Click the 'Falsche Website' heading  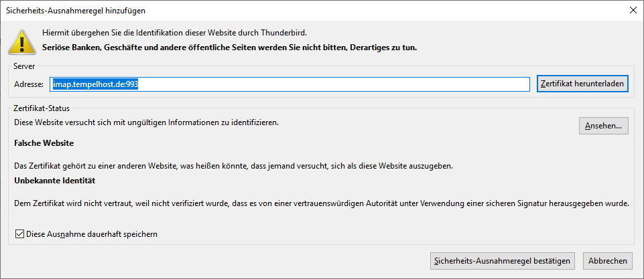tap(44, 143)
